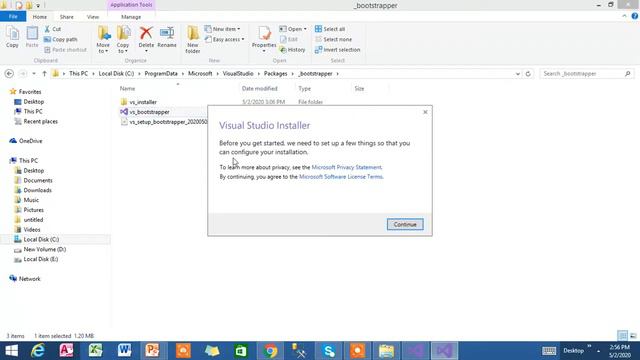The height and width of the screenshot is (360, 640).
Task: Open Network in navigation pane
Action: tap(29, 279)
